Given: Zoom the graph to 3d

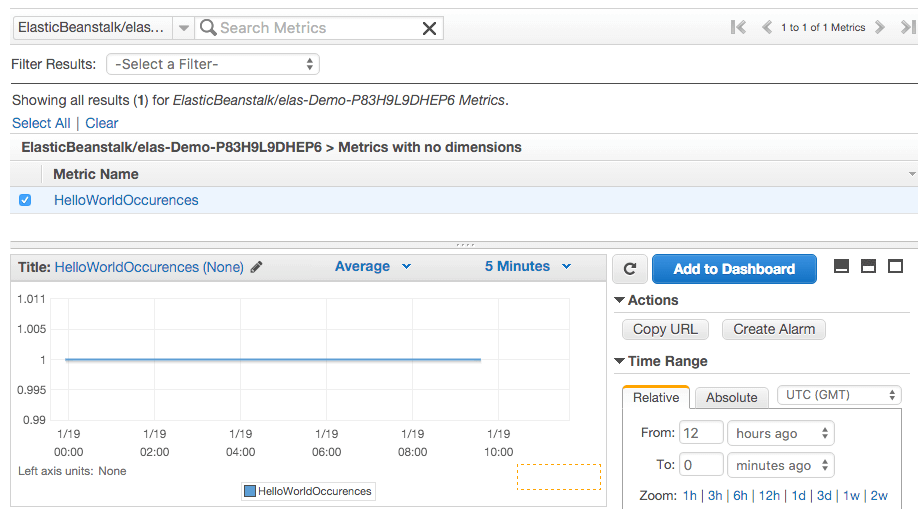Looking at the screenshot, I should point(824,496).
